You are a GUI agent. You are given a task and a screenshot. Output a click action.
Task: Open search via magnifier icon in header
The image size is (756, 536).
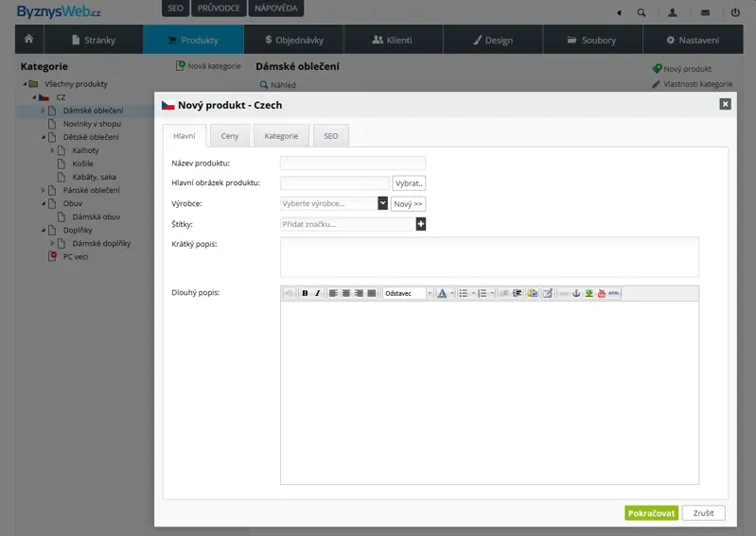tap(642, 12)
